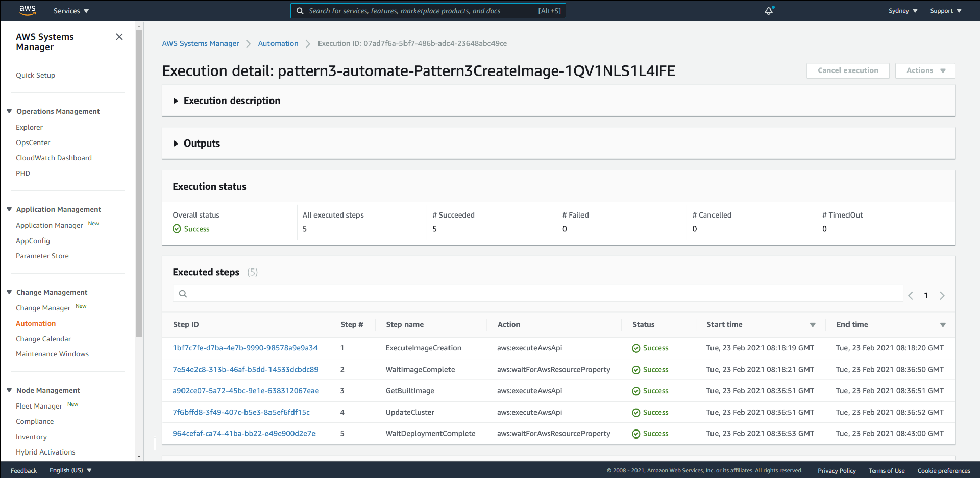This screenshot has width=980, height=478.
Task: Open Quick Setup in sidebar
Action: tap(35, 75)
